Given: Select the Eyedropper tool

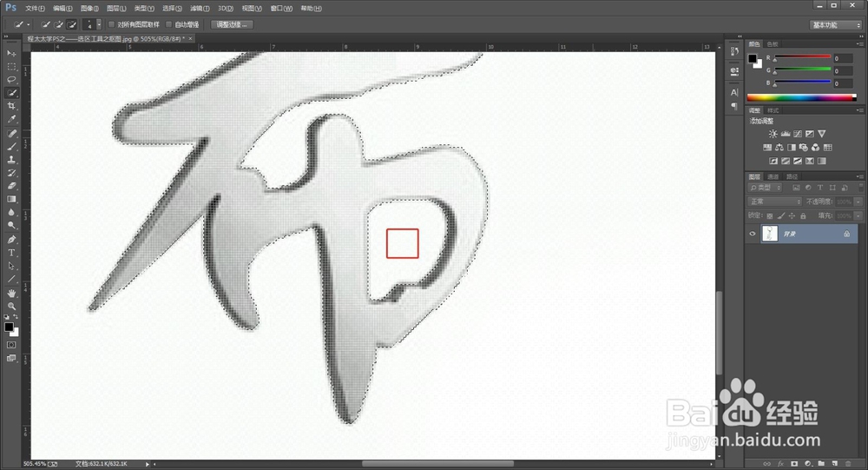Looking at the screenshot, I should pos(11,119).
